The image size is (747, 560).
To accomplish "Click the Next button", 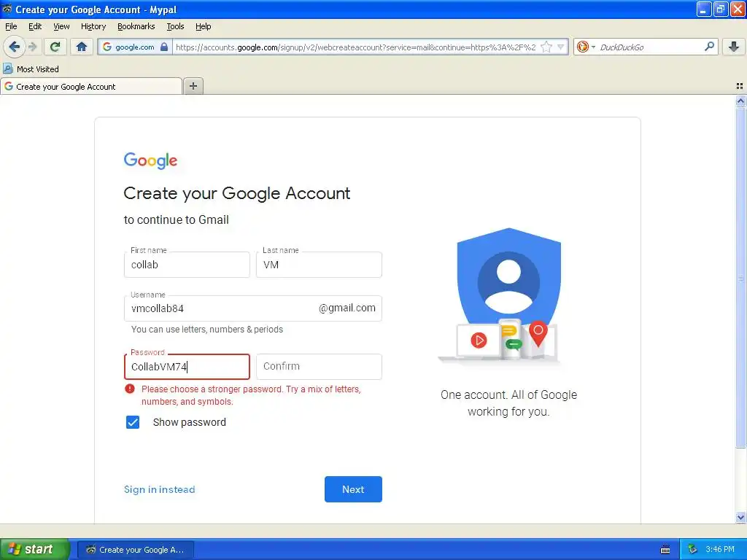I will [353, 489].
